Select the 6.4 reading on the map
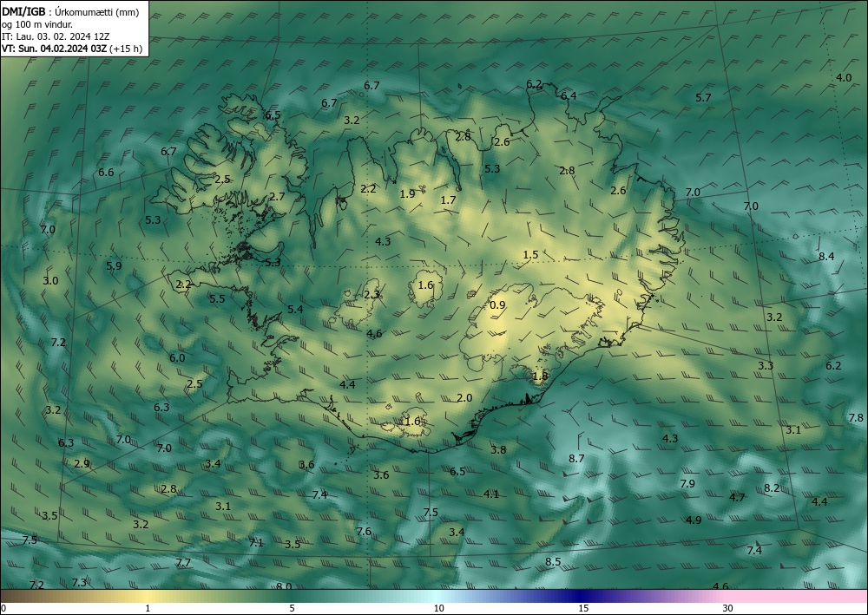This screenshot has width=868, height=615. (x=569, y=95)
